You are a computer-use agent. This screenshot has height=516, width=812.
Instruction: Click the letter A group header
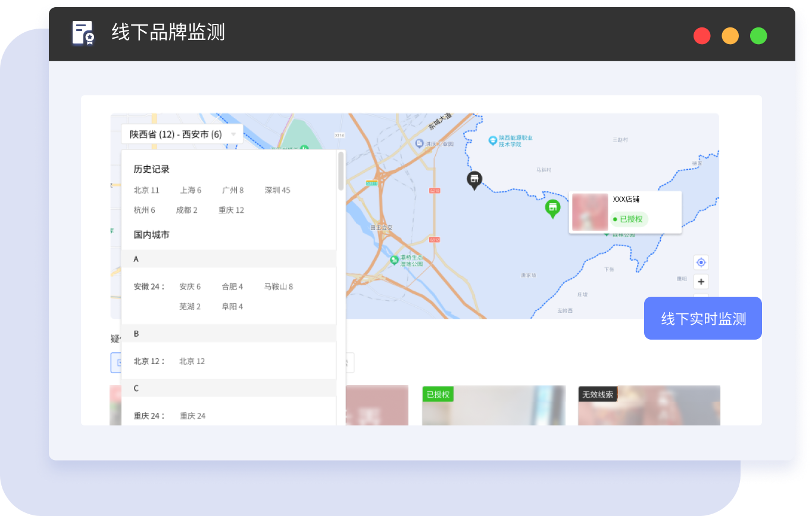229,259
